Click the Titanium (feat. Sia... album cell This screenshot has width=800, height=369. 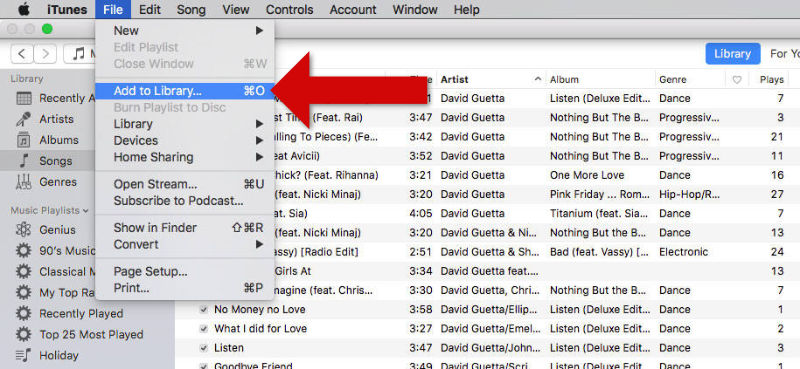pos(599,213)
